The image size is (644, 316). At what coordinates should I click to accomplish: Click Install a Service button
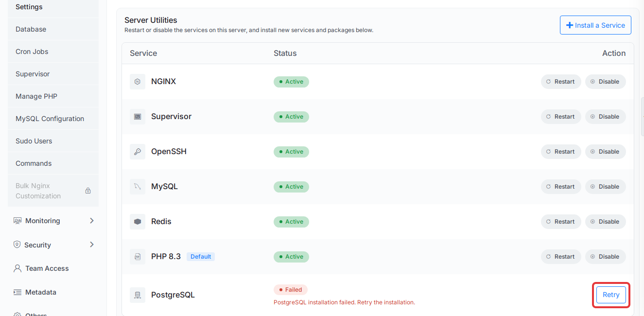point(595,25)
